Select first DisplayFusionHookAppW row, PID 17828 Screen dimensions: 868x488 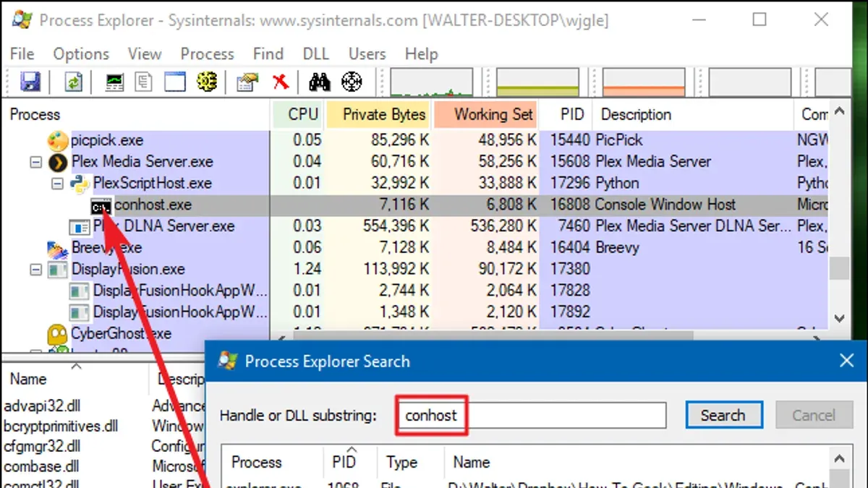(415, 291)
